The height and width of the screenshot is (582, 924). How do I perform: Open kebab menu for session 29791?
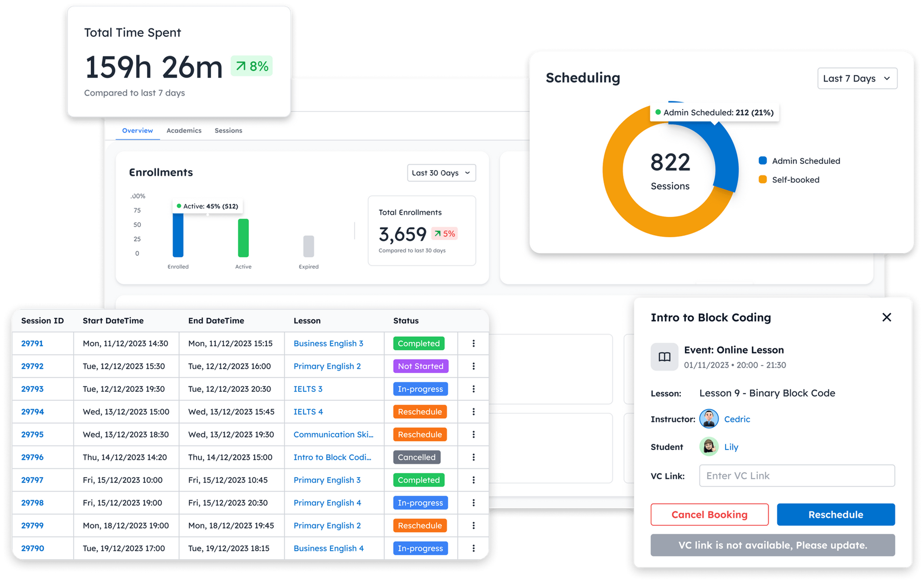[473, 343]
